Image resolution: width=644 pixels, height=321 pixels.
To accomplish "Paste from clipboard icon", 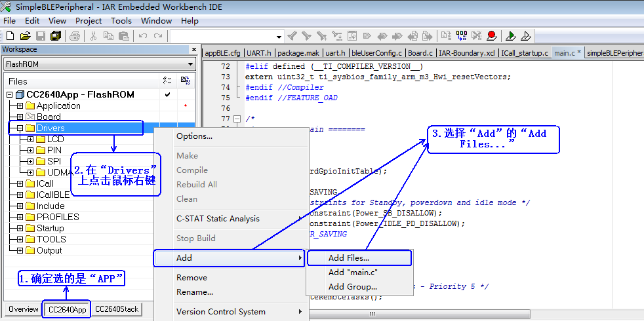I will tap(123, 36).
